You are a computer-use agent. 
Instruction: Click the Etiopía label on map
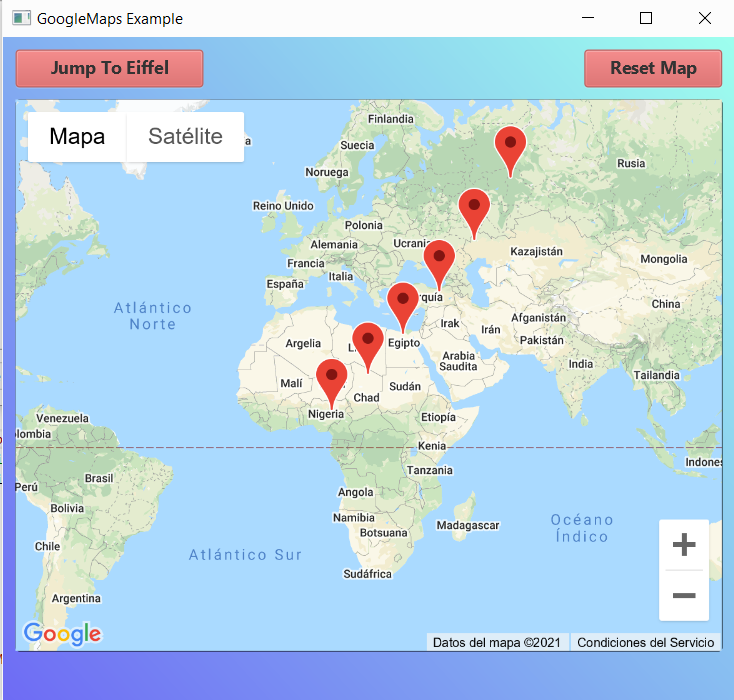click(x=438, y=417)
